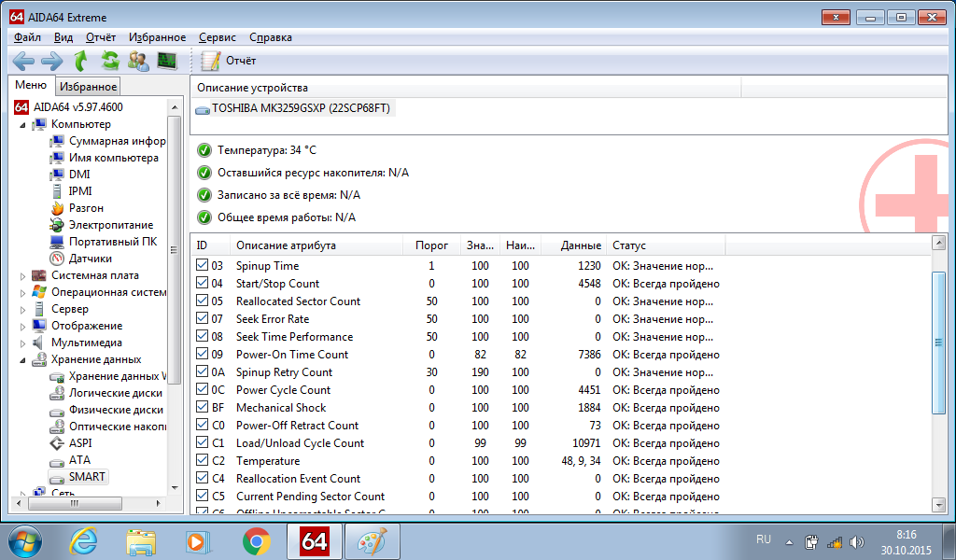The image size is (956, 560).
Task: Select SMART in the tree
Action: [x=78, y=477]
